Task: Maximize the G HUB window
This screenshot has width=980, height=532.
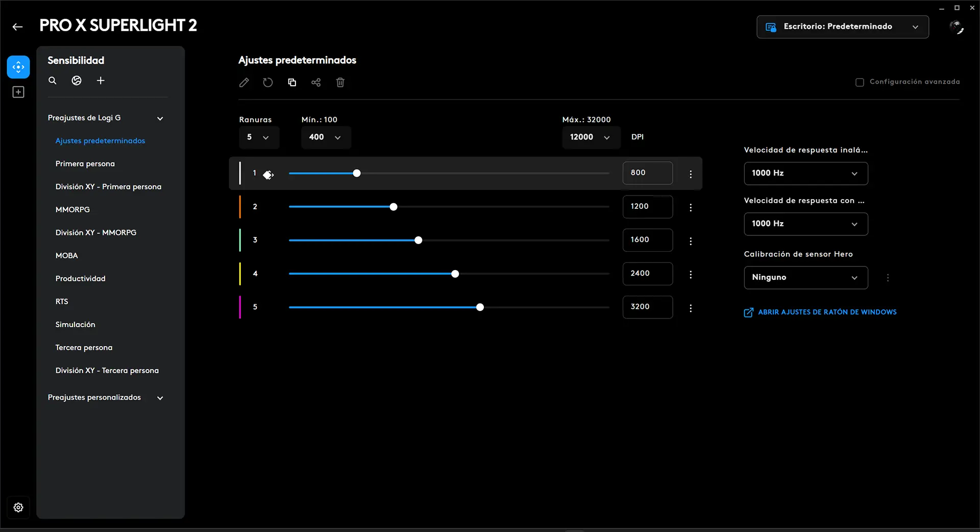Action: [957, 8]
